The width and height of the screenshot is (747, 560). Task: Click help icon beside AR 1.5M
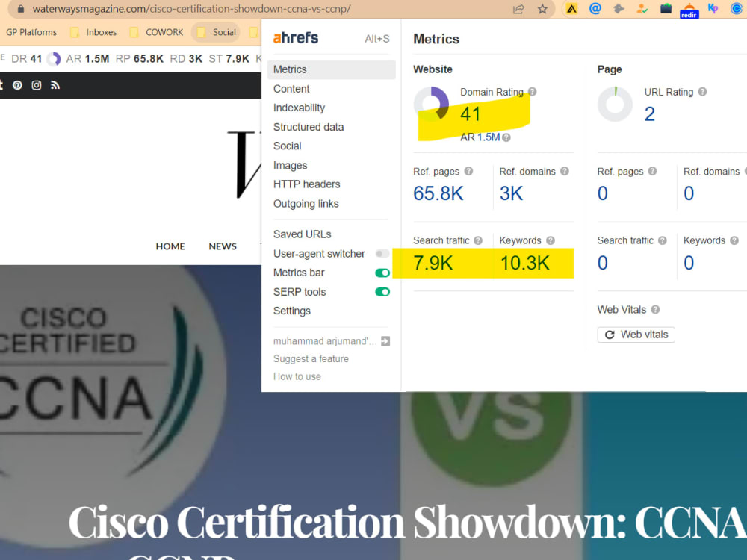(x=506, y=137)
